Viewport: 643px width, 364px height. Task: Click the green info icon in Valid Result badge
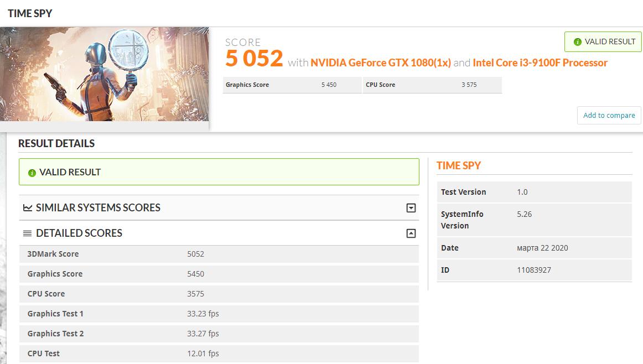[x=577, y=42]
